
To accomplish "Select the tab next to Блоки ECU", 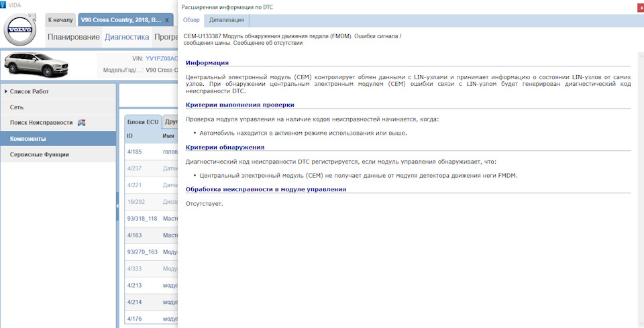I will [x=170, y=122].
